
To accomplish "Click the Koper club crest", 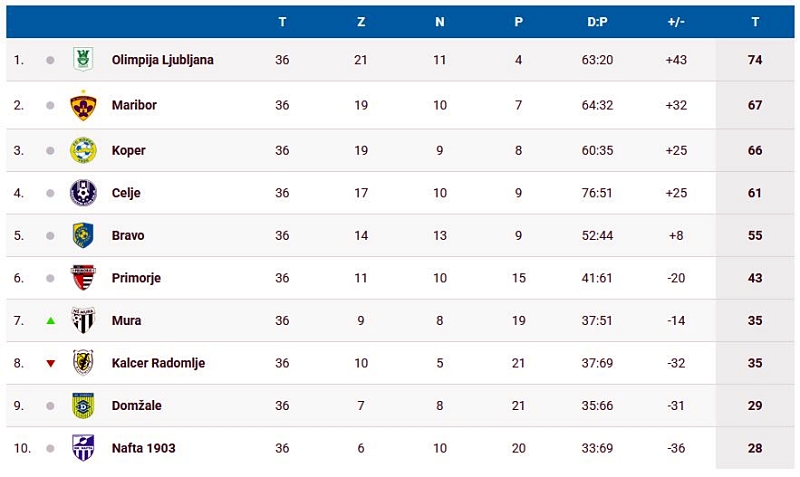I will click(83, 150).
